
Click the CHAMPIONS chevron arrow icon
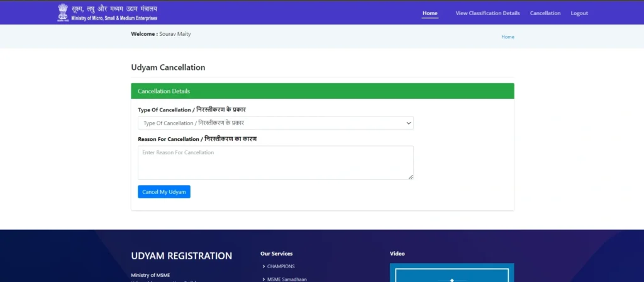(x=264, y=266)
